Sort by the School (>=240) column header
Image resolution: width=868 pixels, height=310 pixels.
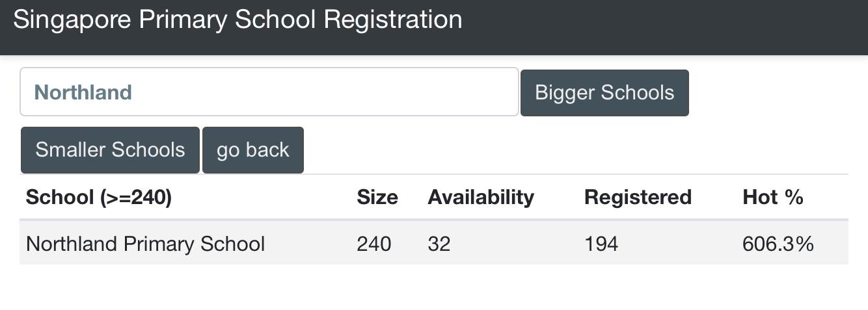pyautogui.click(x=98, y=197)
